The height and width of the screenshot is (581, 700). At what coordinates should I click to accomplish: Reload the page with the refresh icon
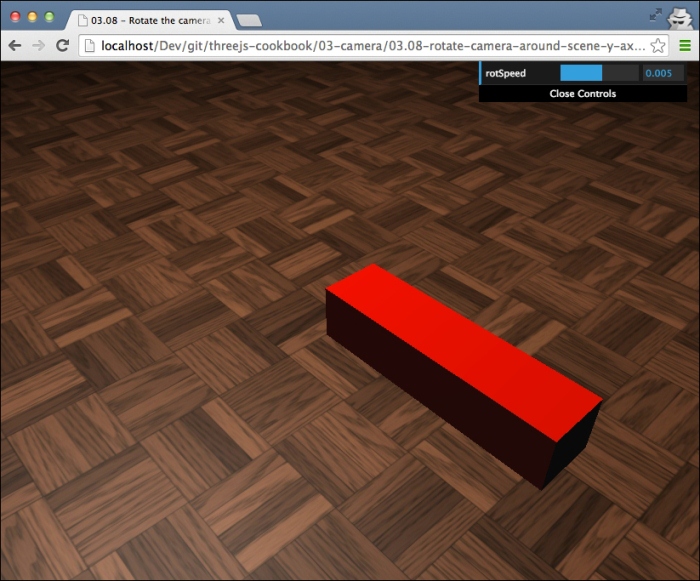coord(62,45)
